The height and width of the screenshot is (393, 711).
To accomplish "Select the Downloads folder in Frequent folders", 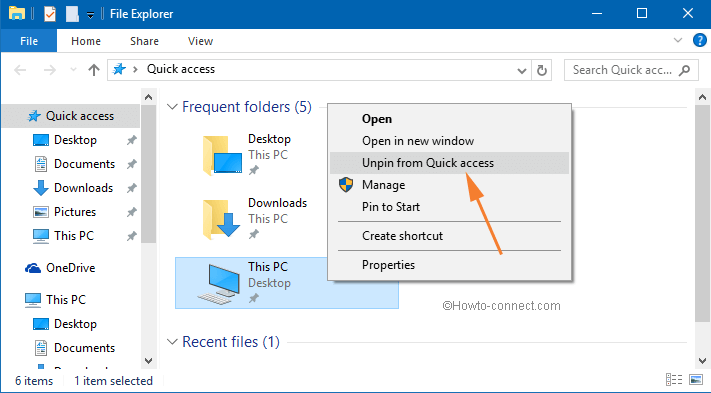I will tap(255, 218).
